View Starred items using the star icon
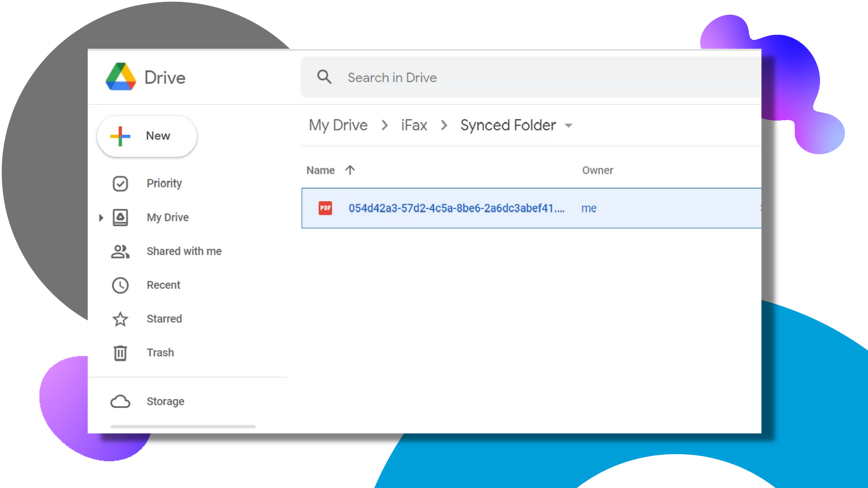This screenshot has width=868, height=488. tap(120, 319)
